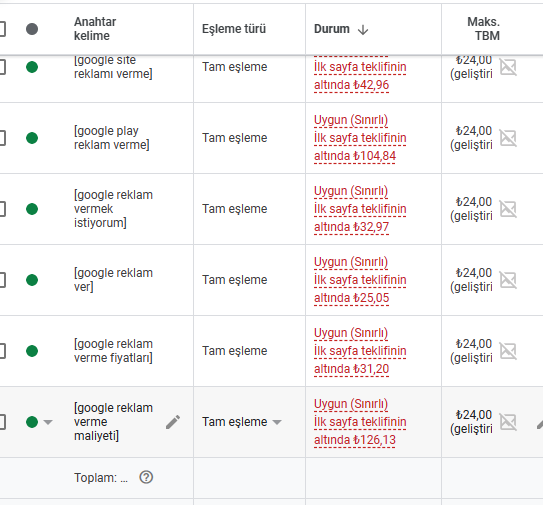
Task: Click the no-image icon in verme maliyeti row
Action: tap(508, 422)
